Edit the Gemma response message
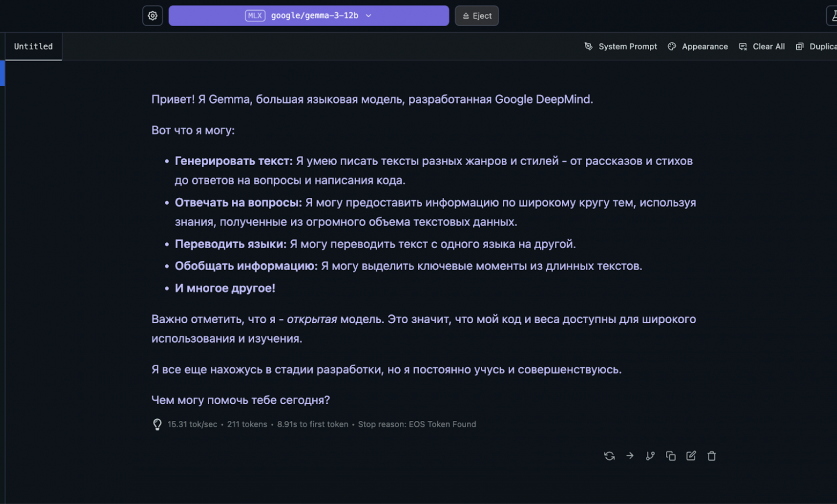 (691, 455)
